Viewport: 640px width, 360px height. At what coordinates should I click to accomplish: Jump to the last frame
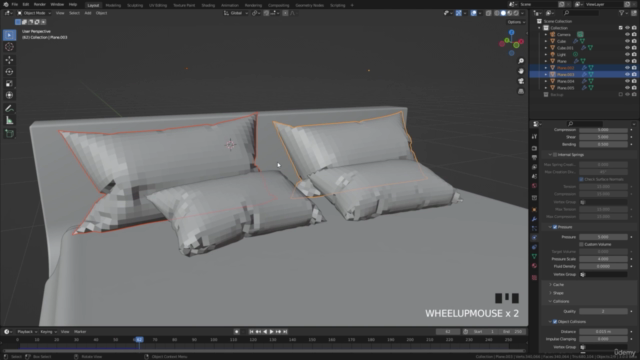point(285,332)
